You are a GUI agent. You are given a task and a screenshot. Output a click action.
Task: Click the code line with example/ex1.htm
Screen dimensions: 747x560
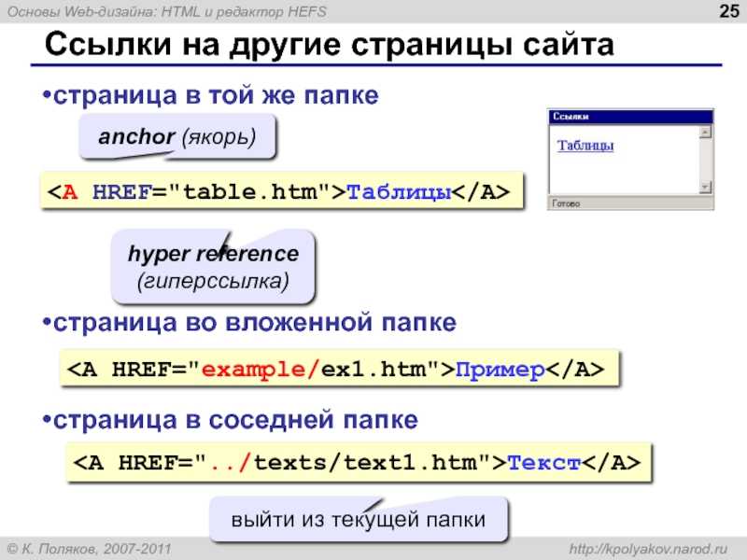[x=339, y=369]
